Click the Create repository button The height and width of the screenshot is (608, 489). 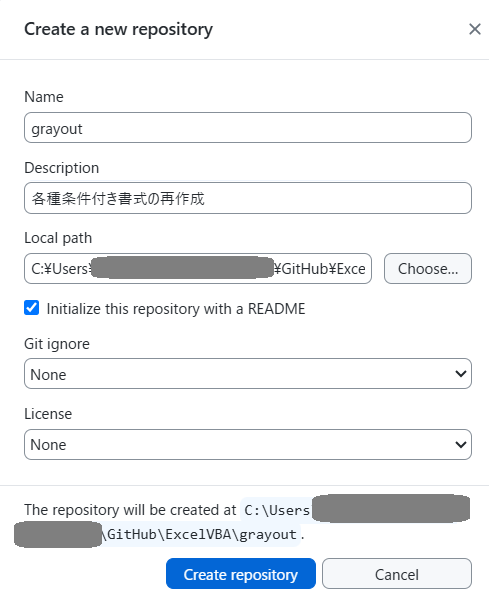click(241, 574)
